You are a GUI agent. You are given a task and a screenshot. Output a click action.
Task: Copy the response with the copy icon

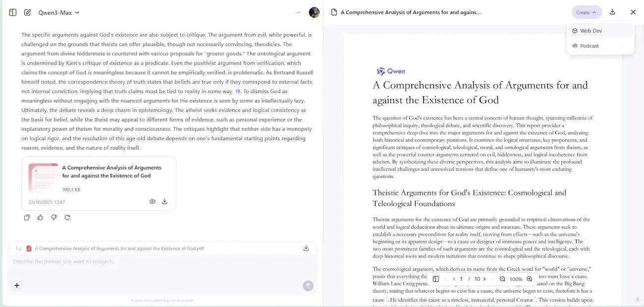[27, 217]
